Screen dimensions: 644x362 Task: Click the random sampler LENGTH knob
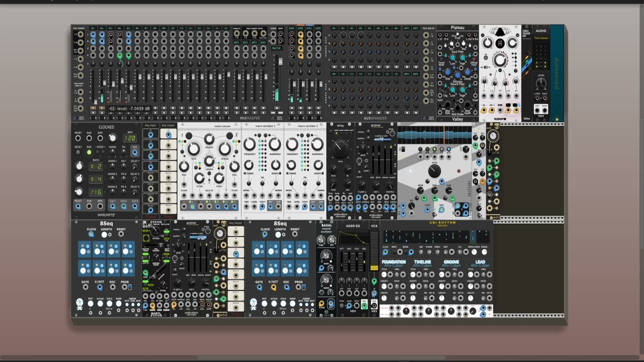click(209, 161)
